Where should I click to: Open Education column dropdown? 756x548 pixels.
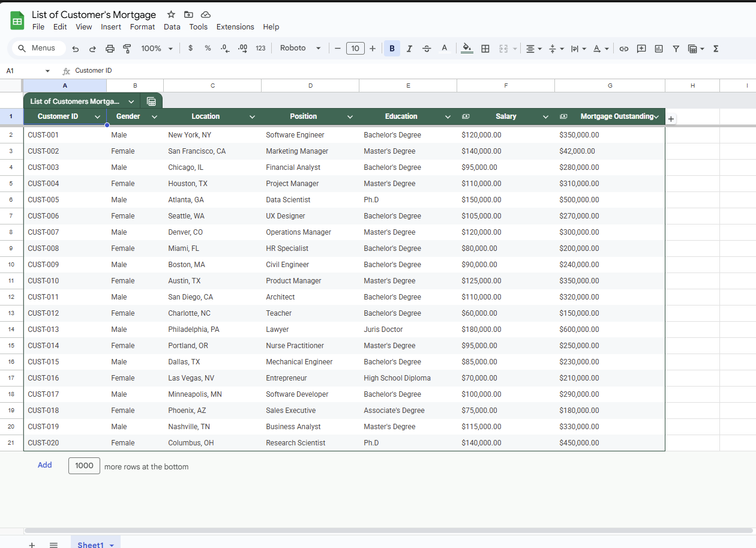(x=448, y=116)
